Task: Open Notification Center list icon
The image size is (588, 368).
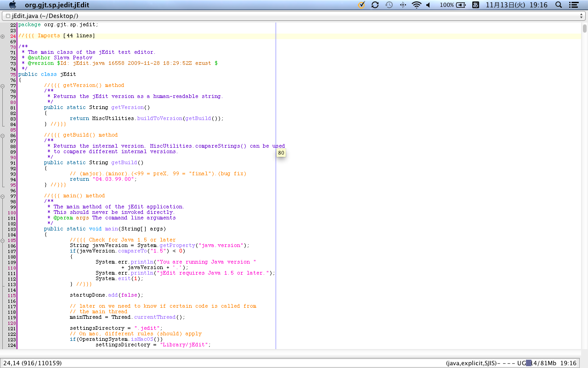Action: pos(573,5)
